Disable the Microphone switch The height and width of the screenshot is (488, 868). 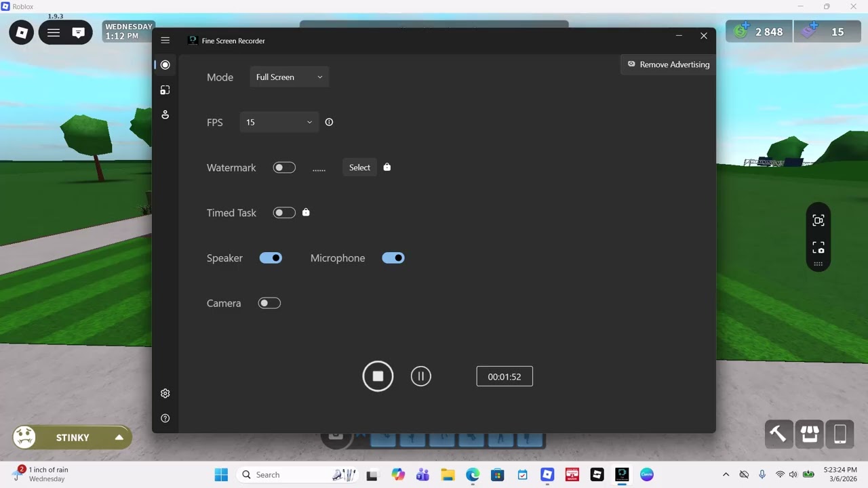point(393,258)
